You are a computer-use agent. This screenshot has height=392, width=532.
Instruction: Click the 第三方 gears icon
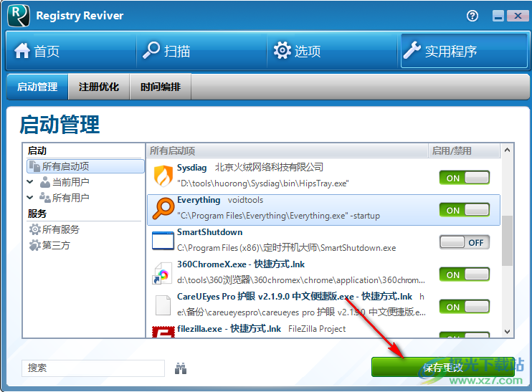tap(34, 245)
